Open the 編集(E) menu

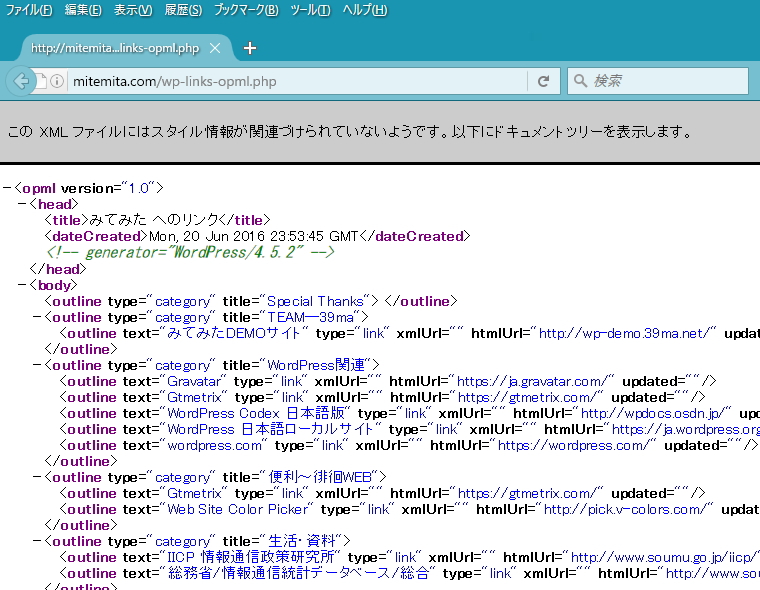pyautogui.click(x=83, y=10)
